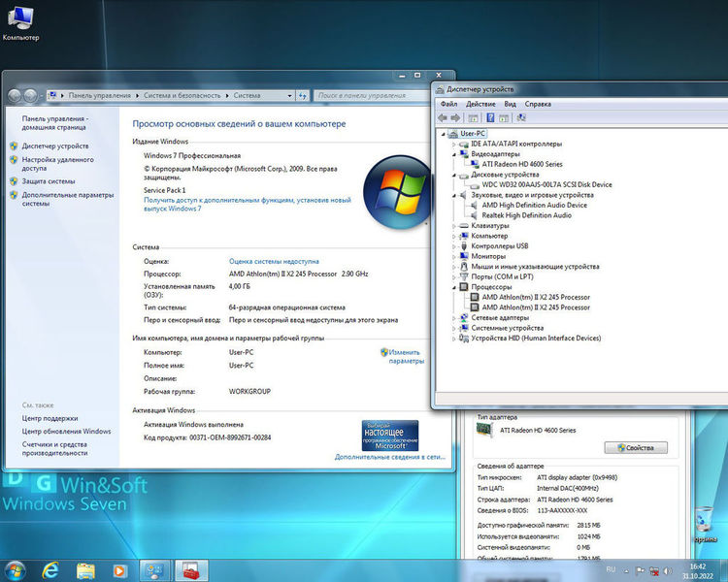Click Панель управления домашняя страница link
The image size is (728, 582).
[x=54, y=122]
